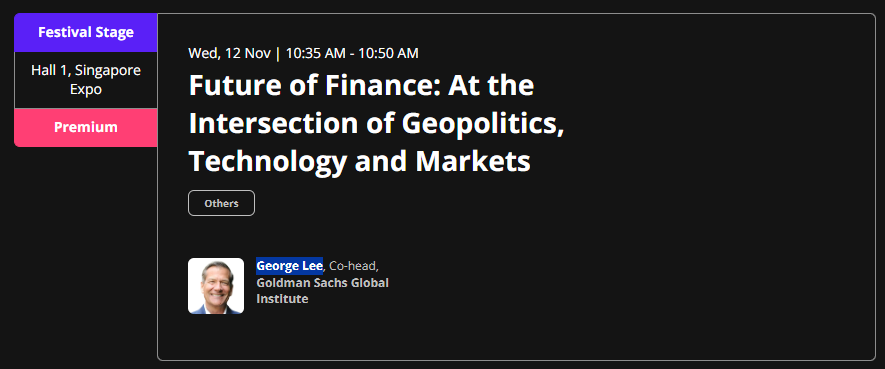Image resolution: width=885 pixels, height=369 pixels.
Task: Click the Intersection of Geopolitics title line
Action: pyautogui.click(x=376, y=124)
